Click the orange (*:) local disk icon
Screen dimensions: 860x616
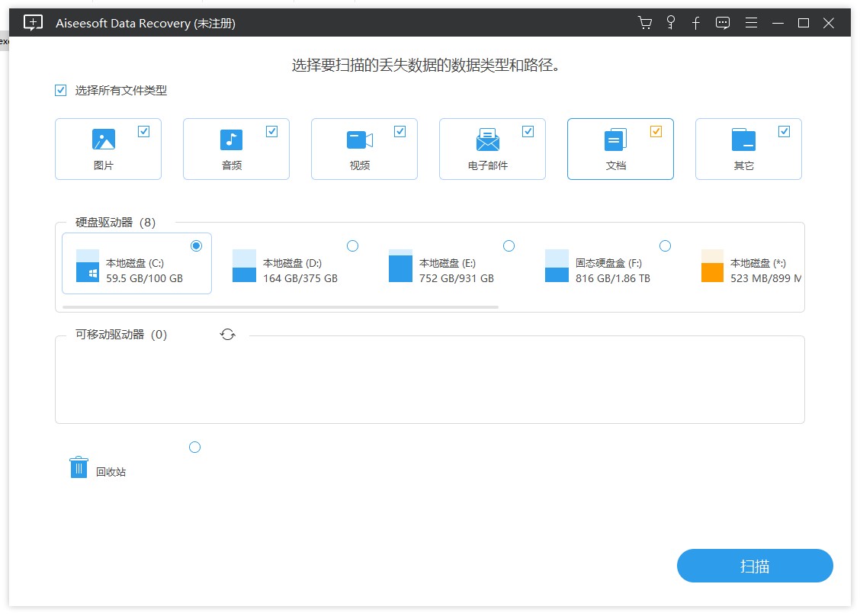(x=712, y=265)
